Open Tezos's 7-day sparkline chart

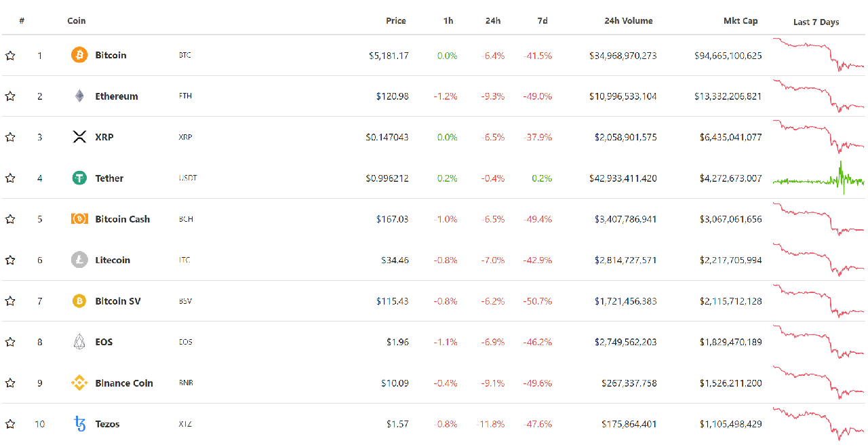tap(818, 424)
